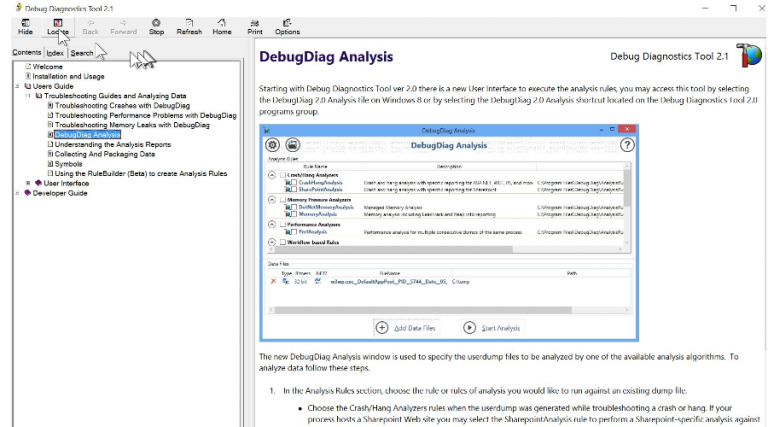Click the embedded DebugDiag Analysis window screenshot
The height and width of the screenshot is (427, 768).
coord(448,232)
